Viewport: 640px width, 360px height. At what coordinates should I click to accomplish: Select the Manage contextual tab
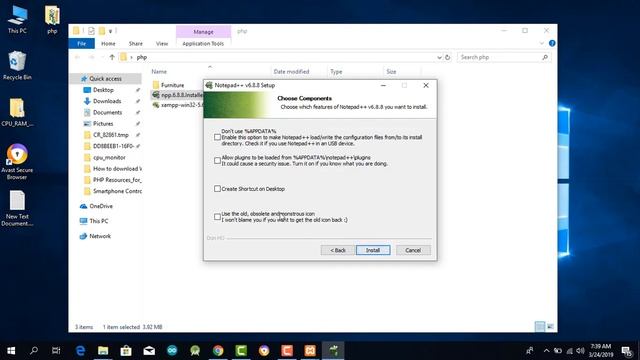pyautogui.click(x=203, y=31)
